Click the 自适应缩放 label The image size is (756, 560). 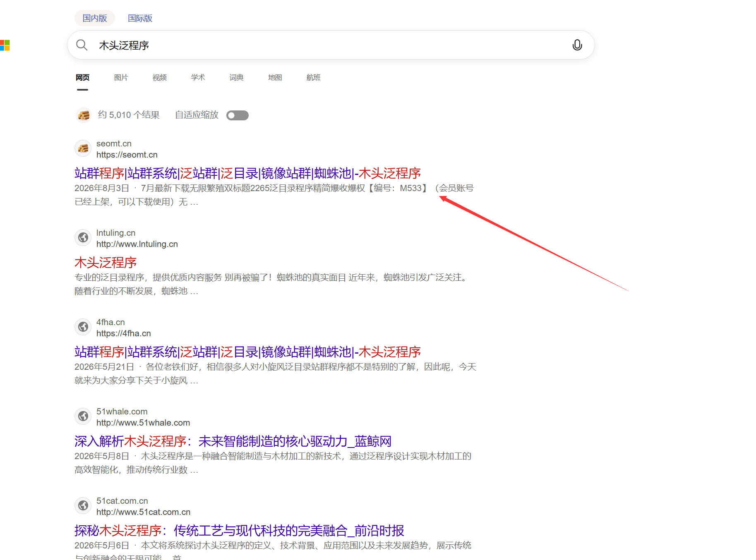click(x=197, y=115)
